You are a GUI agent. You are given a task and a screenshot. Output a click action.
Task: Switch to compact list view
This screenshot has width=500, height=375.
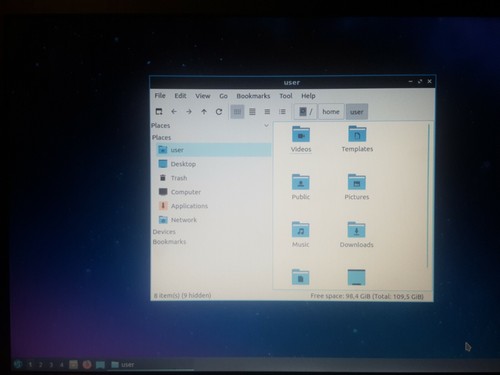click(267, 112)
